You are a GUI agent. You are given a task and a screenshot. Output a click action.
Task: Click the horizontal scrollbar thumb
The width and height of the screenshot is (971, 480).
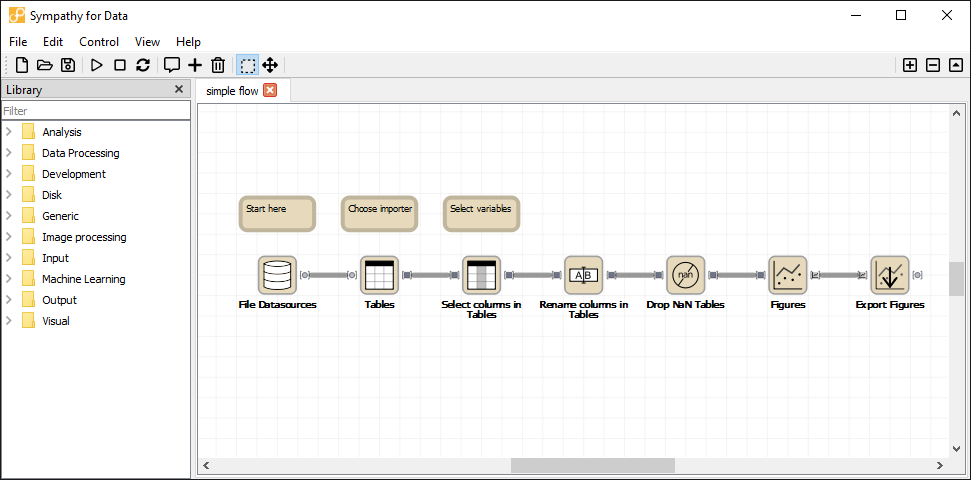click(x=593, y=465)
